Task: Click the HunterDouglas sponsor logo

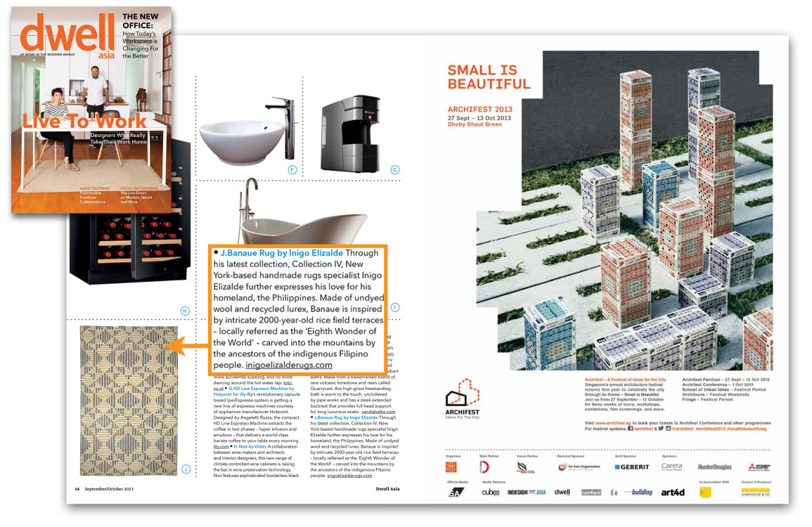Action: (714, 467)
